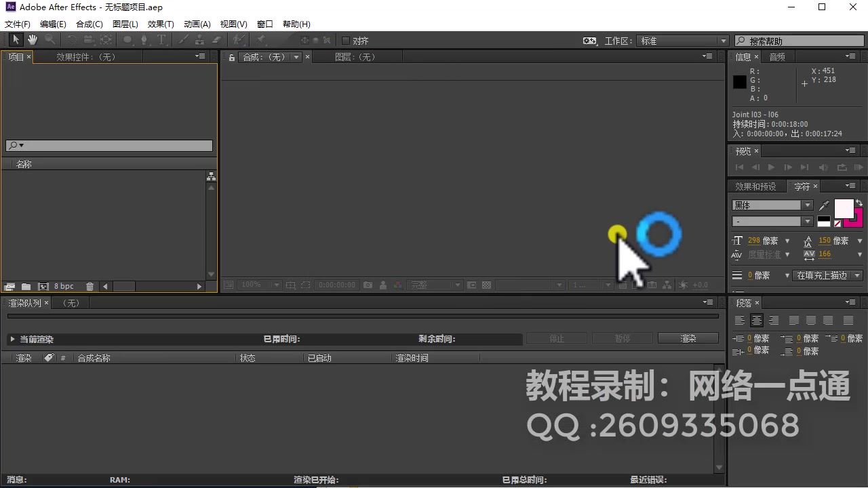Enable the 对齐 snapping checkbox
Image resolution: width=868 pixels, height=488 pixels.
coord(346,39)
